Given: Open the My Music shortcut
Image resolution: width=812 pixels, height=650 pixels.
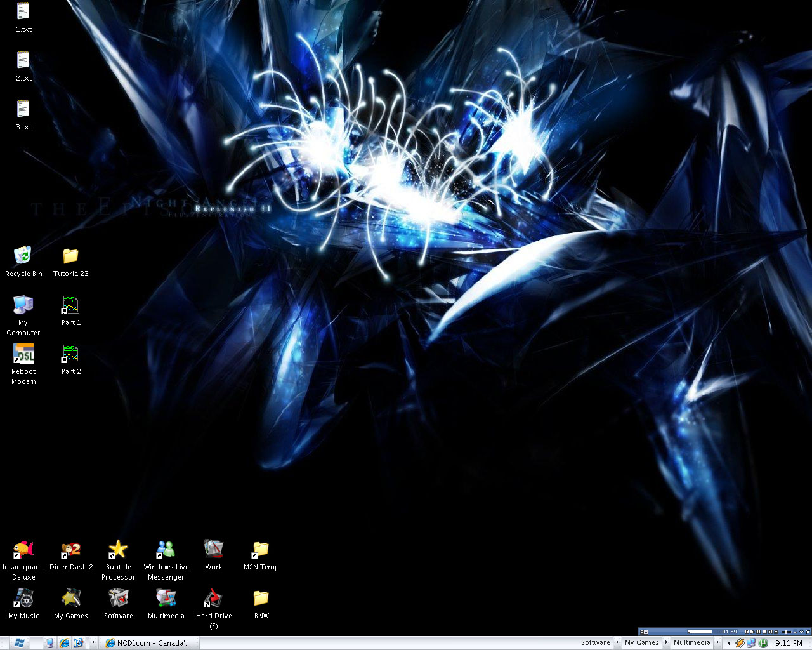Looking at the screenshot, I should coord(23,604).
